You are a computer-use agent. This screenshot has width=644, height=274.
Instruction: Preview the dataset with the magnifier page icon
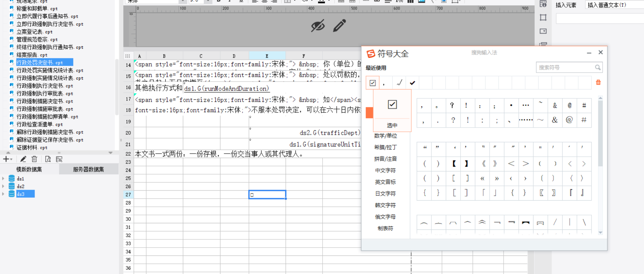click(x=48, y=159)
